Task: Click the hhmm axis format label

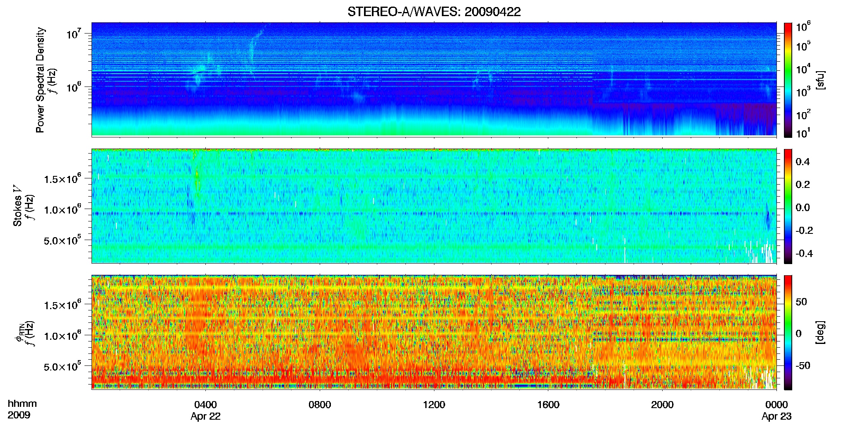Action: pos(22,404)
